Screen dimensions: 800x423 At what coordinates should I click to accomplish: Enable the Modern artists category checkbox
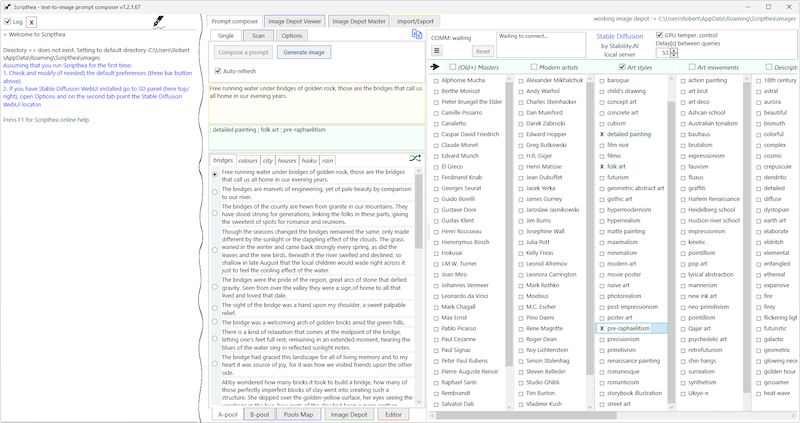pyautogui.click(x=523, y=67)
